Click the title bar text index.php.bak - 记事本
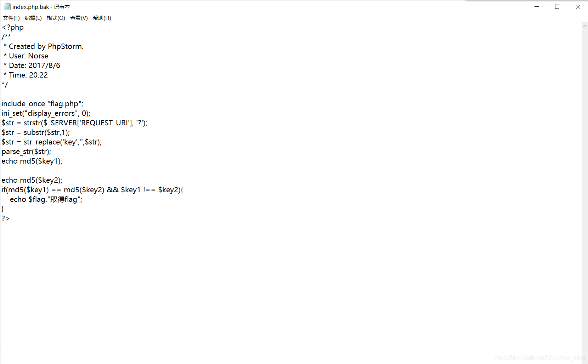The image size is (588, 364). [x=41, y=6]
